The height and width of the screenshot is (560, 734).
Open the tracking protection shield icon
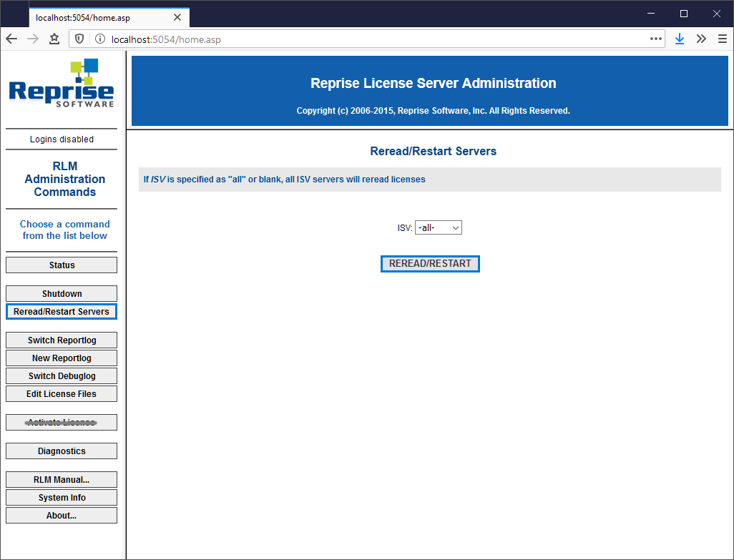[x=79, y=39]
